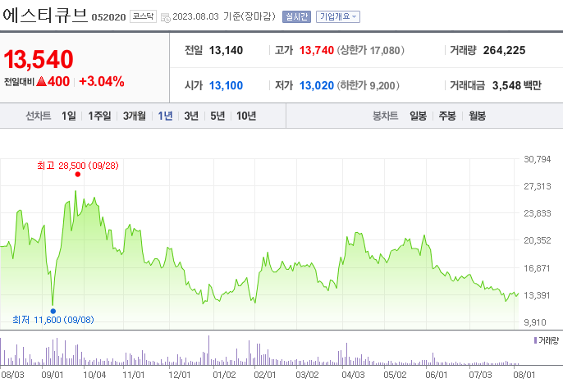Click the trading value 3,548 백만

click(x=516, y=85)
